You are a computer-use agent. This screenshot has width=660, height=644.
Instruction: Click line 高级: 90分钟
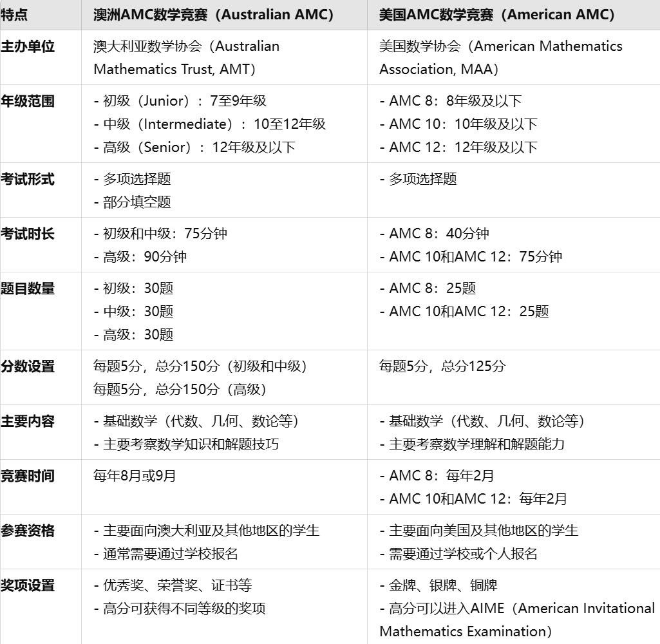click(140, 256)
